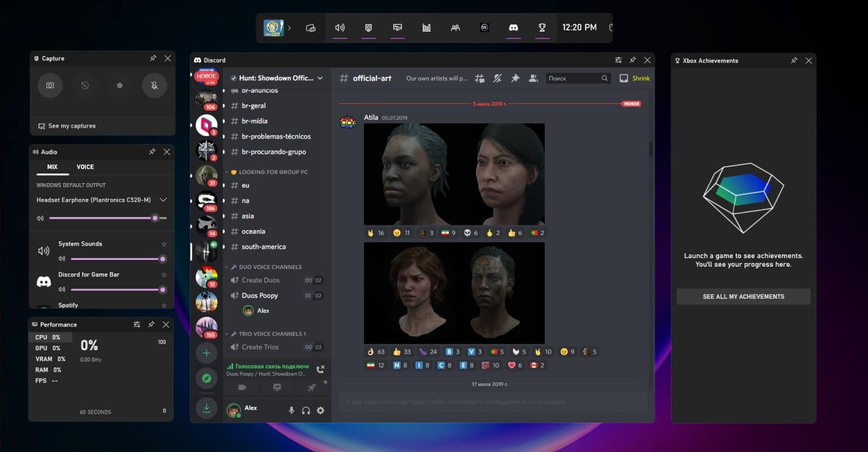
Task: Open the Headset Earphone output device dropdown
Action: (x=163, y=199)
